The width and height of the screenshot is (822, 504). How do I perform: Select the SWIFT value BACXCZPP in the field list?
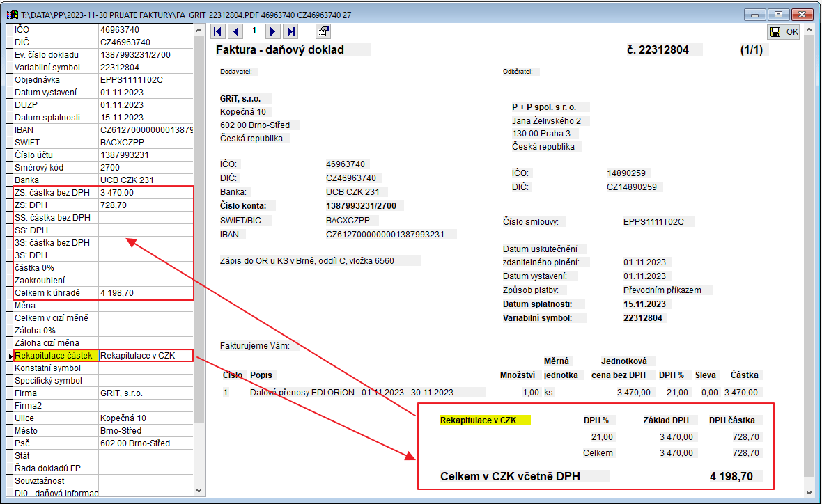pos(146,143)
